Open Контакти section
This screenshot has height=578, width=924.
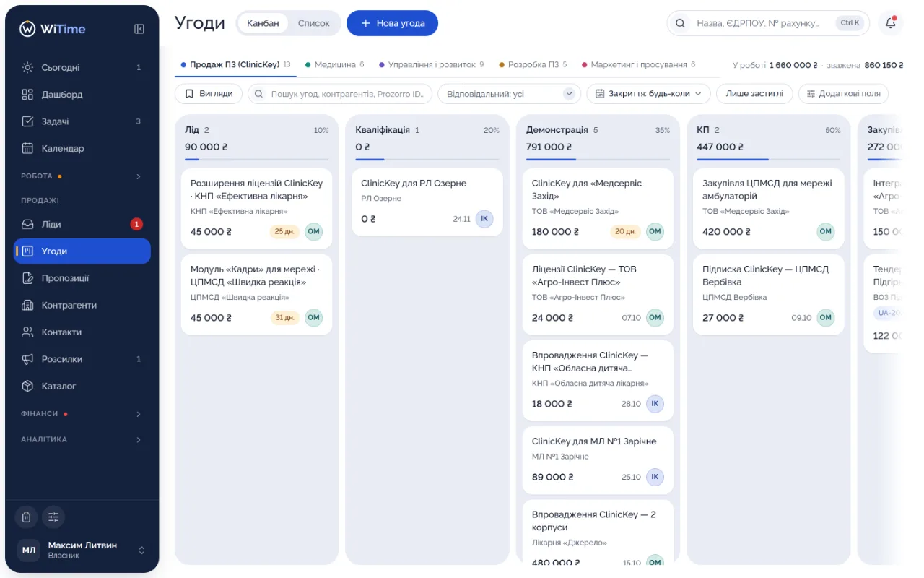82,332
